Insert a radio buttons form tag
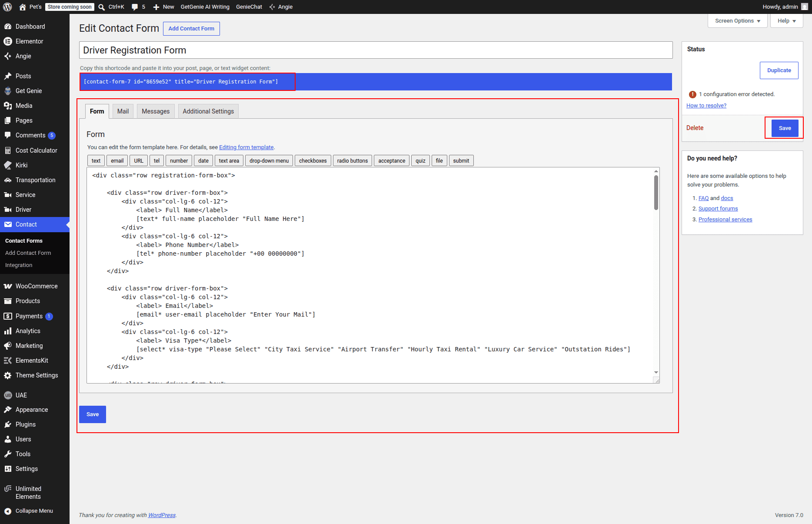This screenshot has width=812, height=524. (353, 161)
